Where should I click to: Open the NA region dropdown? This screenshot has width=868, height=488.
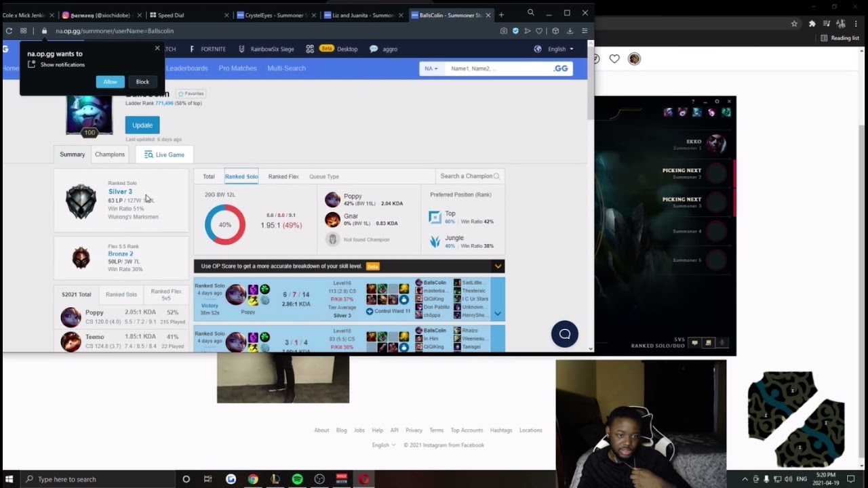tap(431, 68)
